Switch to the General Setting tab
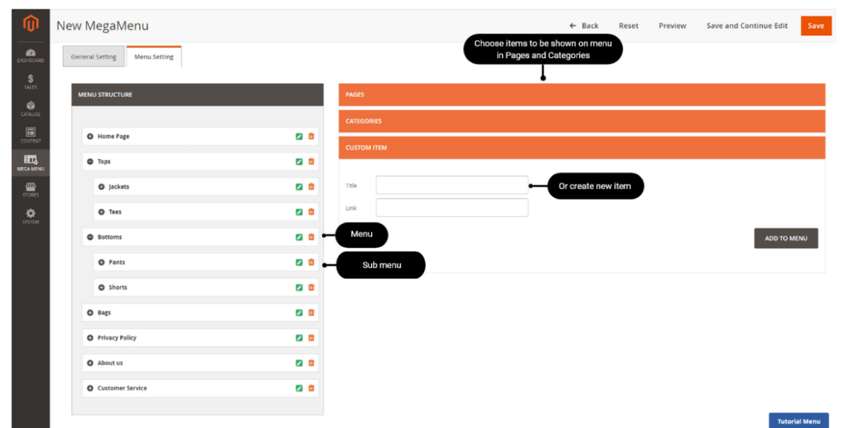The image size is (868, 428). pyautogui.click(x=93, y=56)
